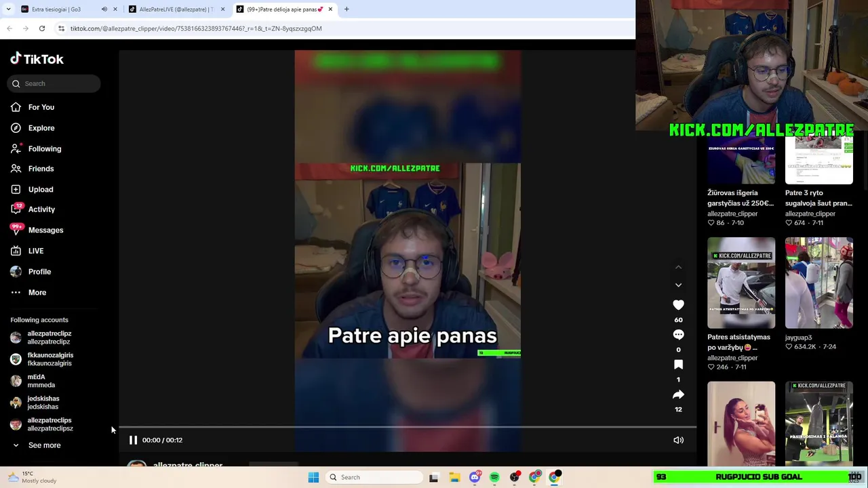This screenshot has height=488, width=868.
Task: Open Task View on taskbar
Action: pyautogui.click(x=433, y=477)
